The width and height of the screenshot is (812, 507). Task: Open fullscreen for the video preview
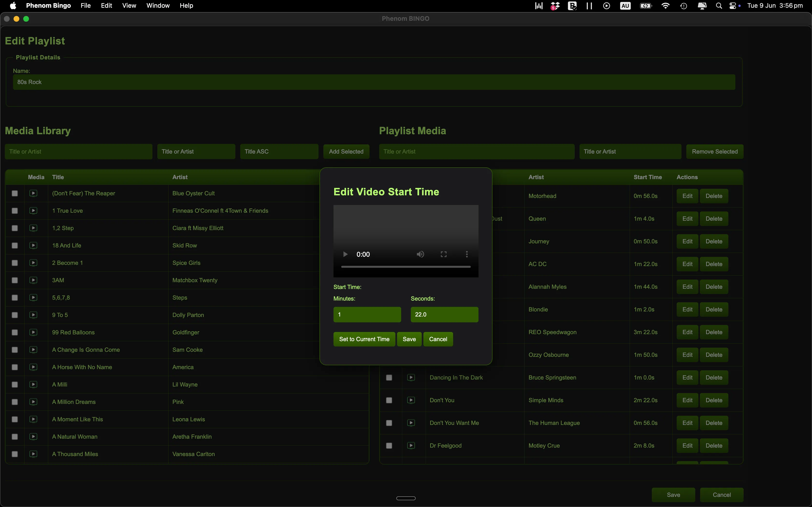coord(444,254)
